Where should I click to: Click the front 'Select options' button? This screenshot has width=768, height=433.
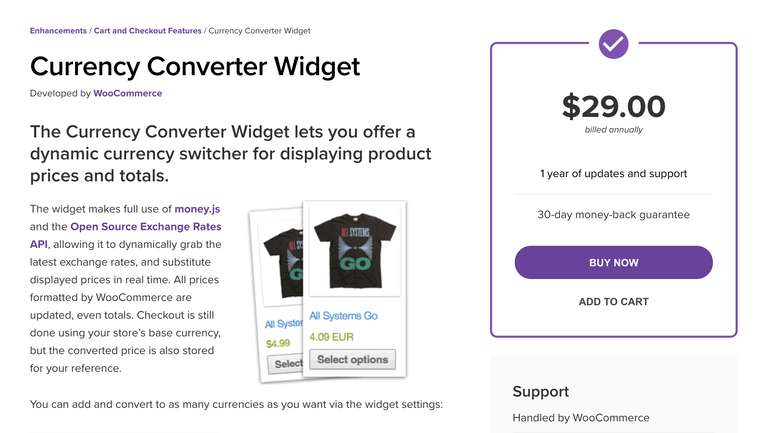click(352, 360)
